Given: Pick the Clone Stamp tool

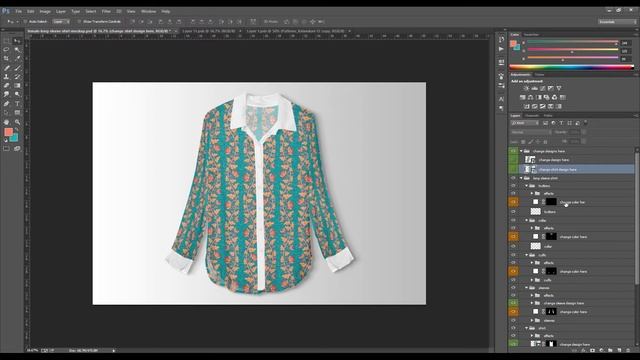Looking at the screenshot, I should click(x=7, y=77).
